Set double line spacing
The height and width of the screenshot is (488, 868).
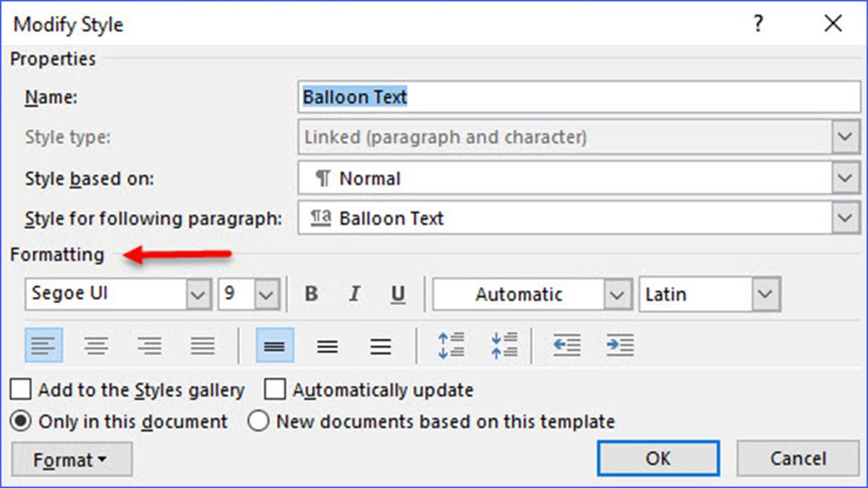point(380,345)
